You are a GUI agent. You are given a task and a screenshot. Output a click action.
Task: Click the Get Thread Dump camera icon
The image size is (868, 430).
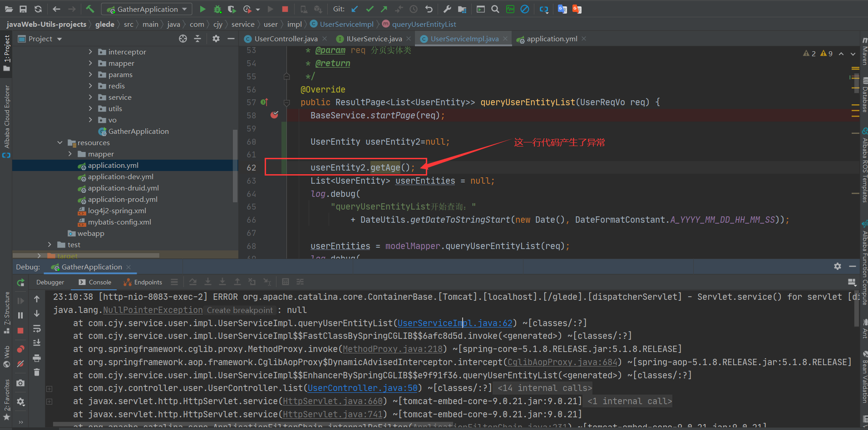(x=20, y=383)
